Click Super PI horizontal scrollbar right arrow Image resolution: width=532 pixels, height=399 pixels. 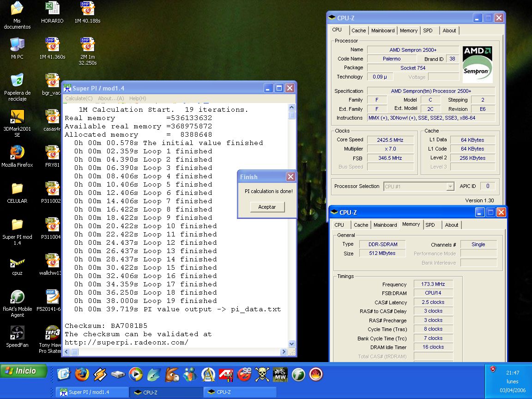pyautogui.click(x=284, y=352)
